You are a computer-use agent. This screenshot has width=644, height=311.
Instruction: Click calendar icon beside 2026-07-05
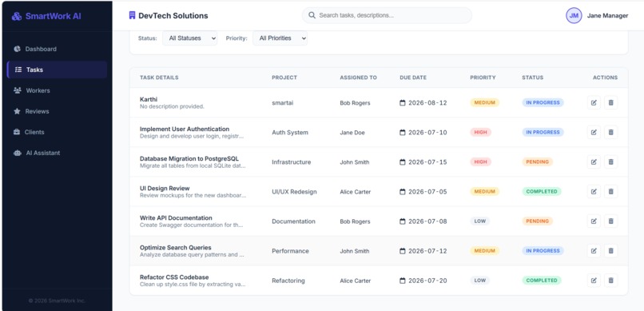pos(403,191)
